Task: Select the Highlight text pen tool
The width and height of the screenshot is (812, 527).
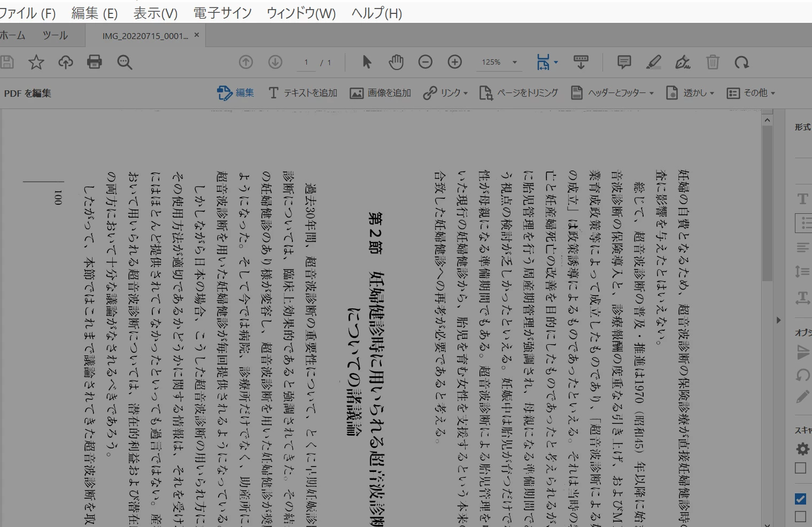Action: (653, 62)
